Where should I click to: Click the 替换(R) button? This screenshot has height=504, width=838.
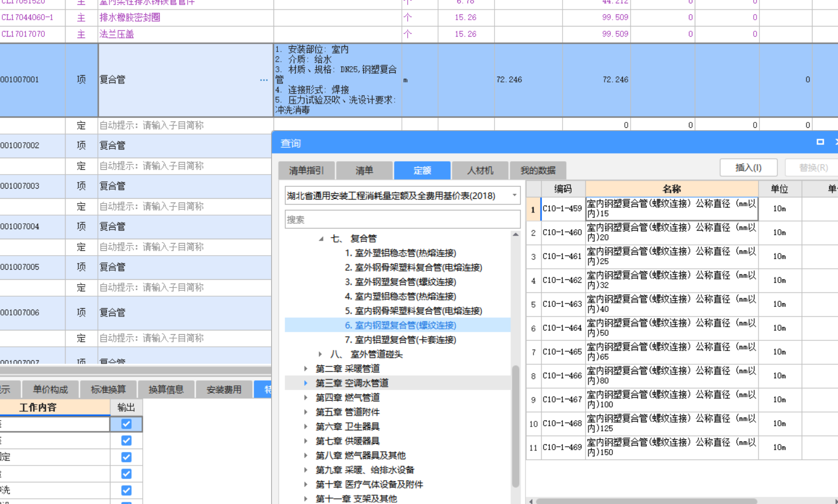[x=813, y=167]
